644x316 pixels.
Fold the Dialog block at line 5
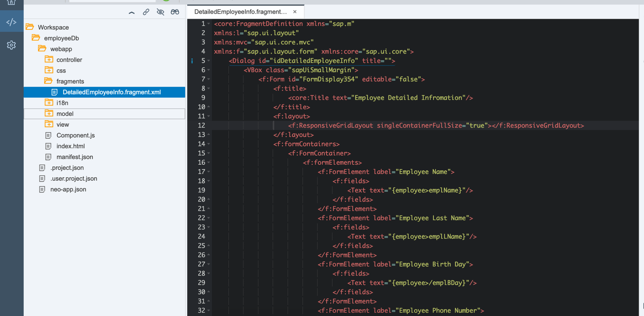[x=208, y=61]
